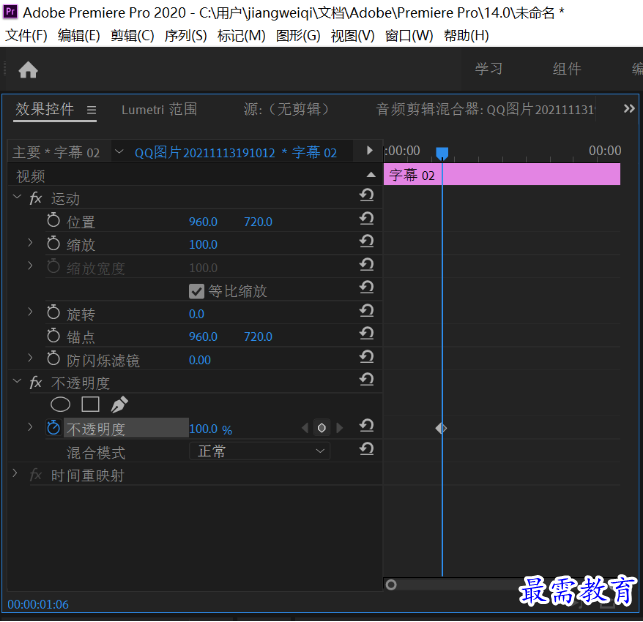This screenshot has height=622, width=643.
Task: Toggle the 运动 fx effect switch
Action: pos(36,199)
